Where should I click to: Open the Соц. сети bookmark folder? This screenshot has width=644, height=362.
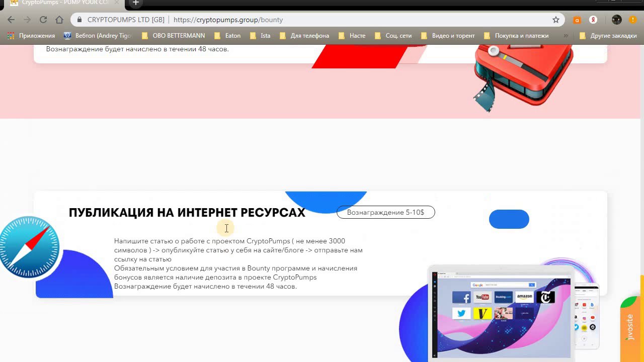393,36
